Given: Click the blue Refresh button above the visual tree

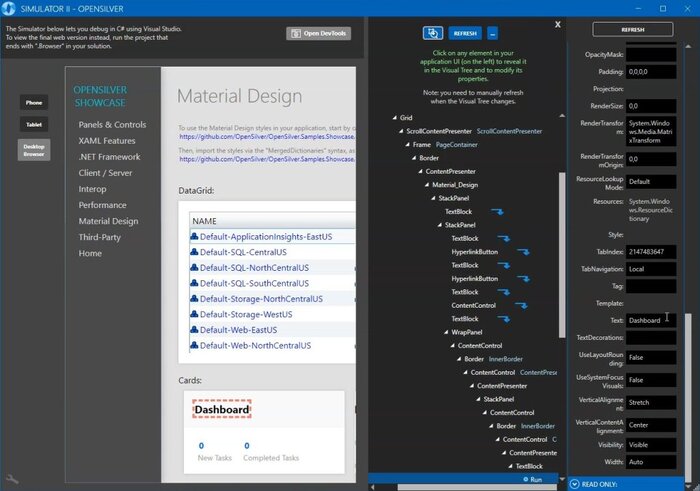Looking at the screenshot, I should point(465,33).
